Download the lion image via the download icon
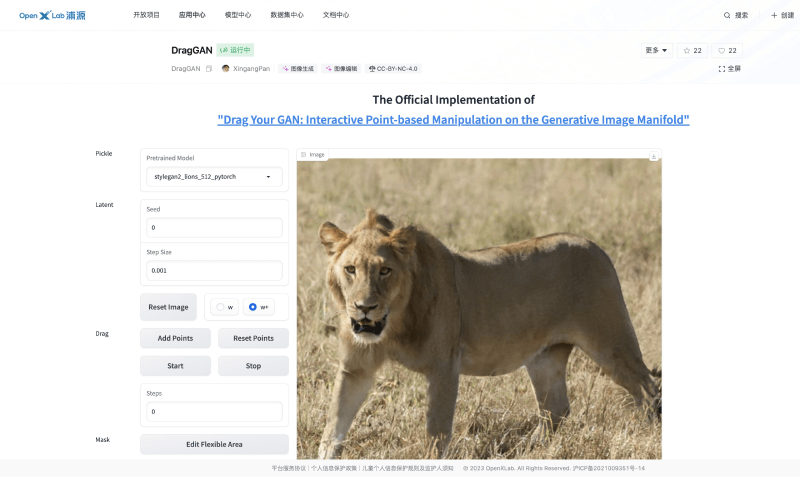This screenshot has height=477, width=800. [x=653, y=155]
